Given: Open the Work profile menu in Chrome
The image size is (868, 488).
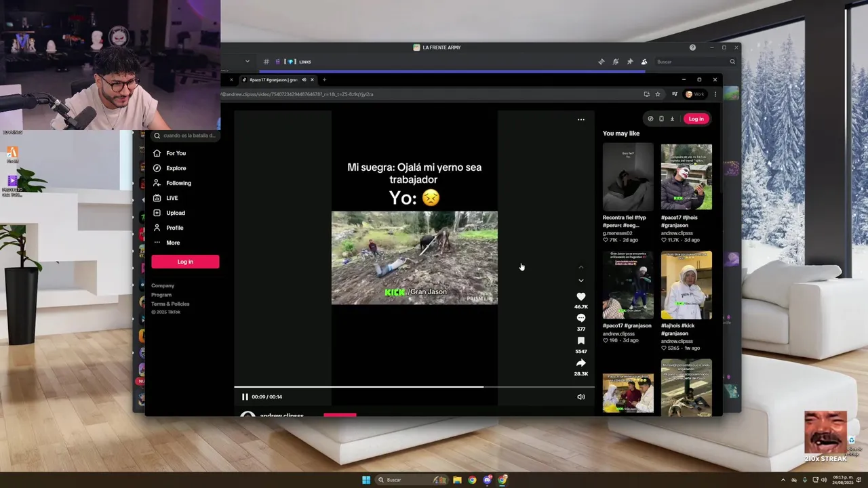Looking at the screenshot, I should (x=695, y=94).
